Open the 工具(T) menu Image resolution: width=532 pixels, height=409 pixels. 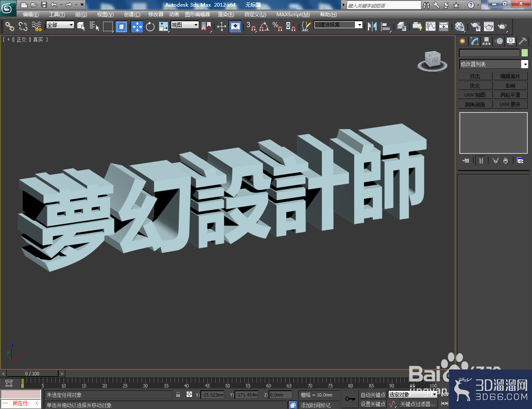[x=57, y=15]
